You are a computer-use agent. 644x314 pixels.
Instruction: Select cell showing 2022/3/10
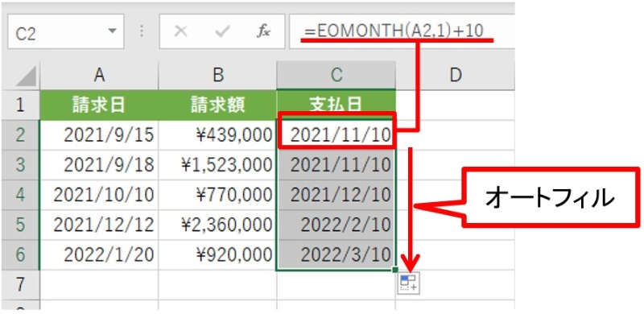[x=336, y=254]
